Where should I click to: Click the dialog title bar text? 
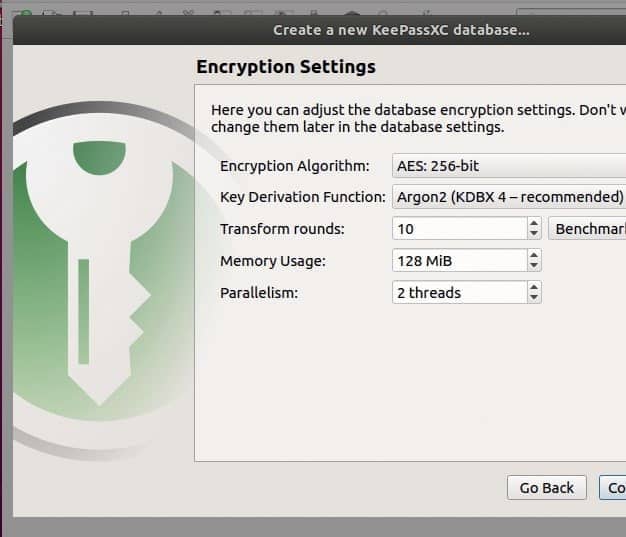pos(401,30)
